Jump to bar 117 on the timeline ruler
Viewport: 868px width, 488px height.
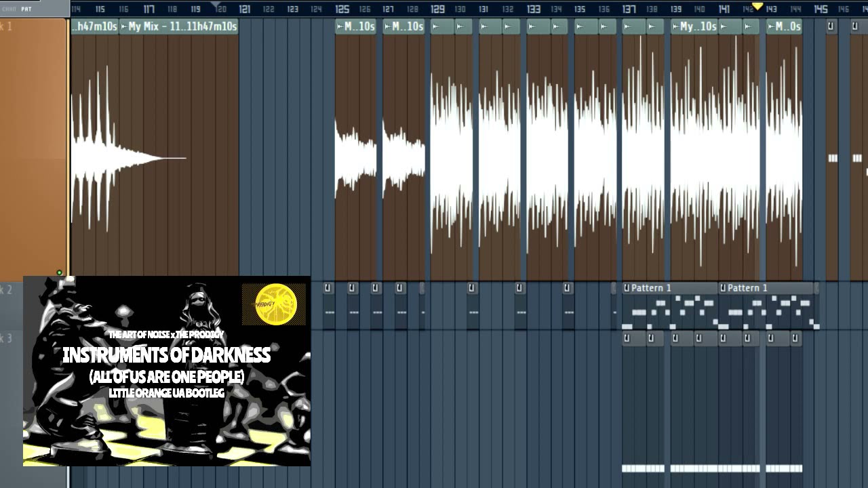149,9
